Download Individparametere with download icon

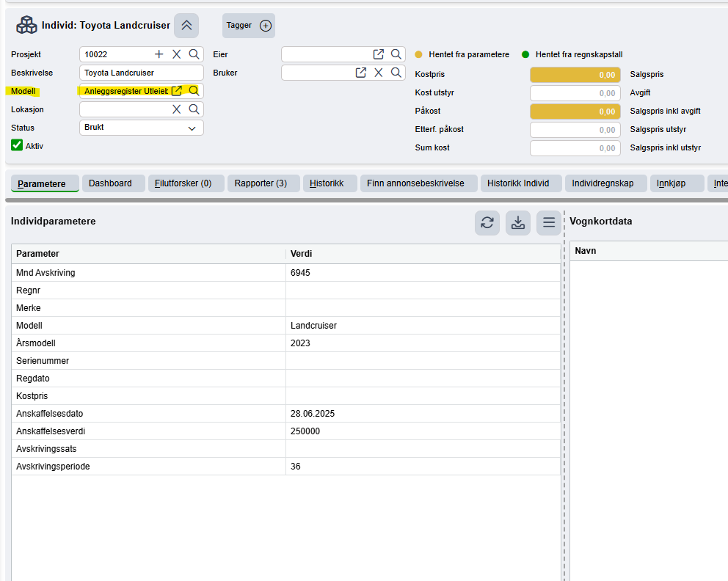517,223
